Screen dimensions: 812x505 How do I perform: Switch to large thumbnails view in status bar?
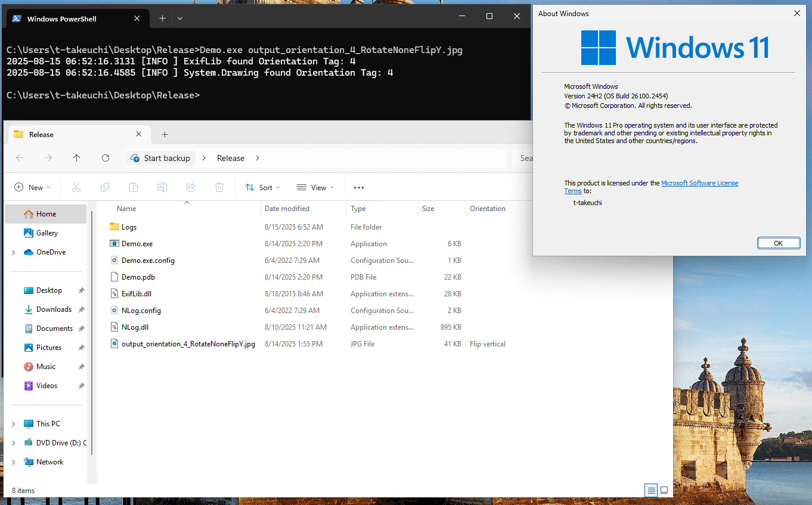664,490
